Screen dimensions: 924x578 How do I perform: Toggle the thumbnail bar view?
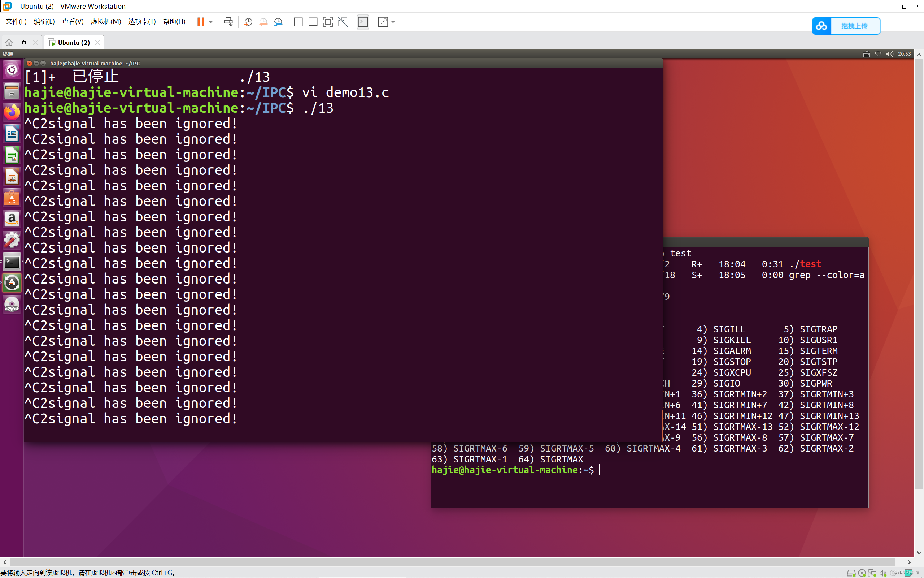[x=313, y=22]
